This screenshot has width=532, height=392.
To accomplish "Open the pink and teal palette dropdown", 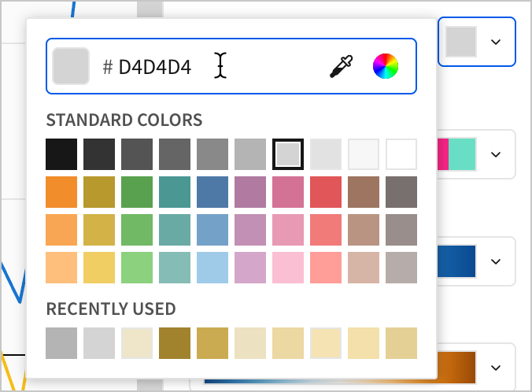I will tap(496, 154).
